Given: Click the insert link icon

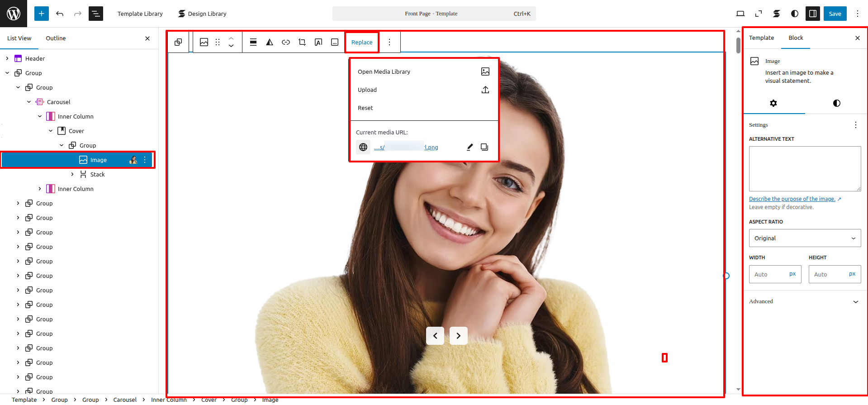Looking at the screenshot, I should [x=286, y=42].
